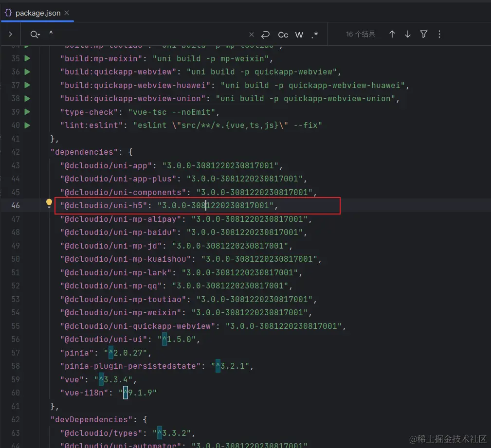Click the "^3.2.1" persistedstate version
Viewport: 491px width, 448px height.
pos(230,366)
